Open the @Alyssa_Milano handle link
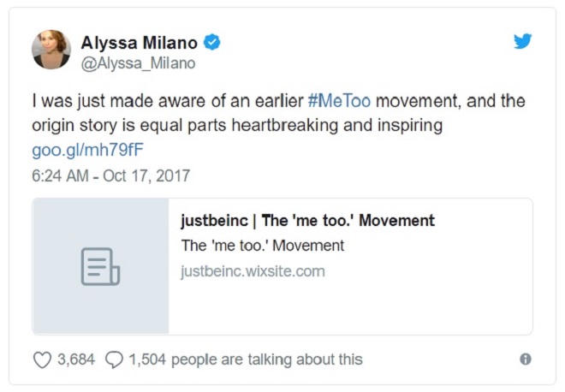This screenshot has height=392, width=565. [138, 63]
